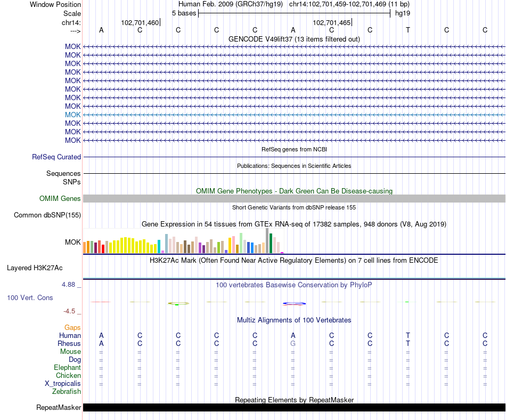This screenshot has width=506, height=420.
Task: Open the GENCODE V49lift37 track title
Action: click(x=294, y=39)
